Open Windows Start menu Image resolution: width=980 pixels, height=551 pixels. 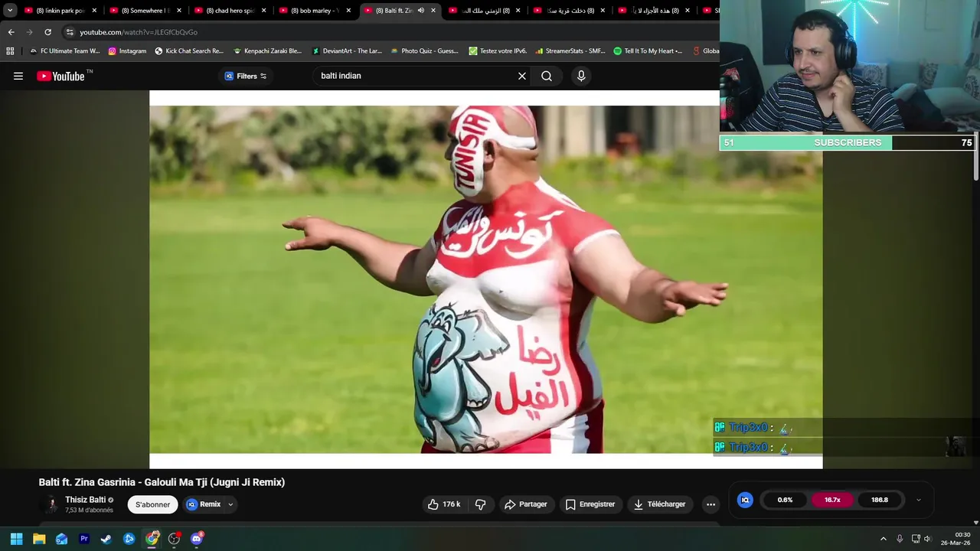tap(16, 539)
